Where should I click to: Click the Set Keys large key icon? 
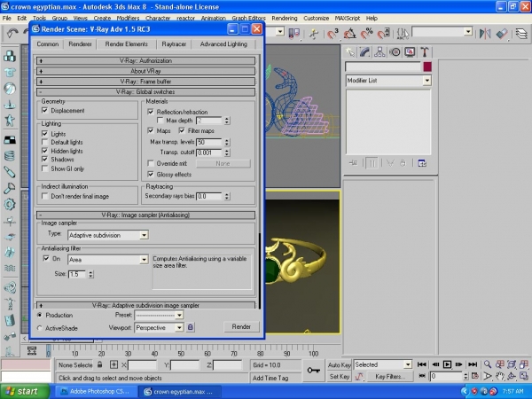click(x=314, y=371)
